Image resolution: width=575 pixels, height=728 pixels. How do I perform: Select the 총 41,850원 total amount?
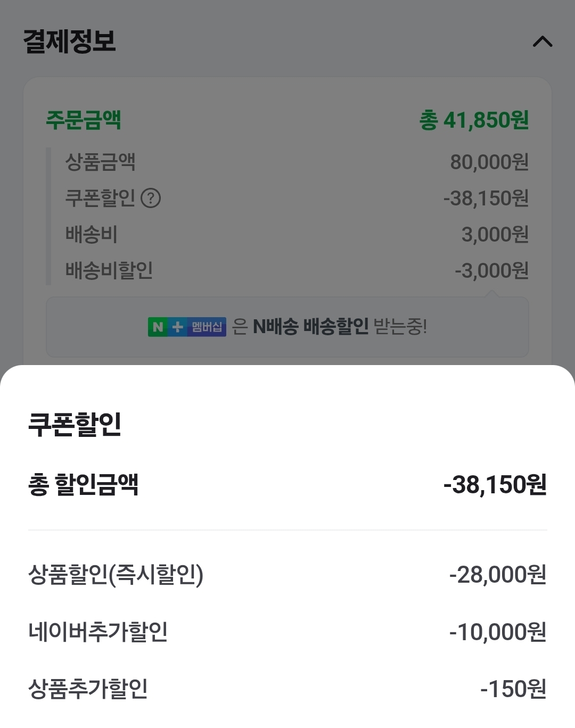[x=474, y=120]
